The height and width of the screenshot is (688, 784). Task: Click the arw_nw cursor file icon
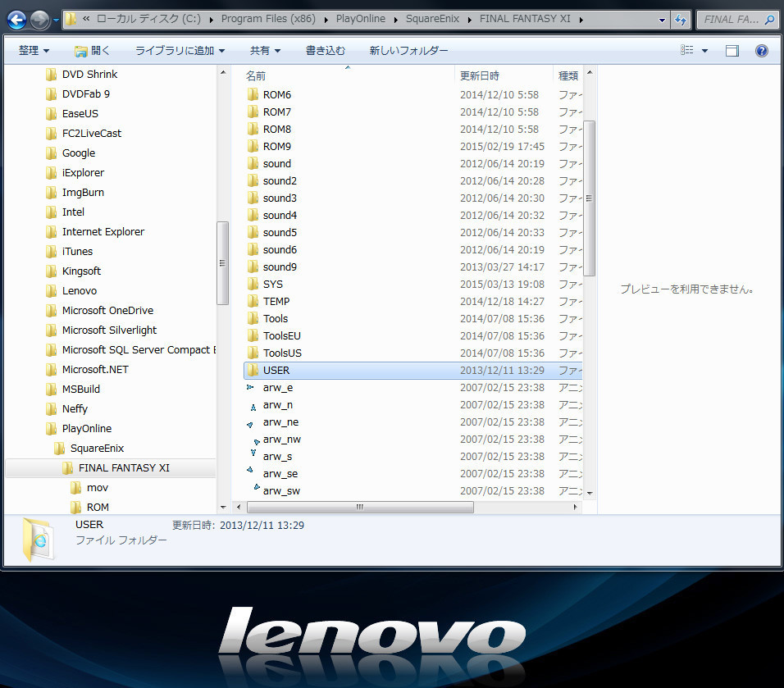(257, 442)
